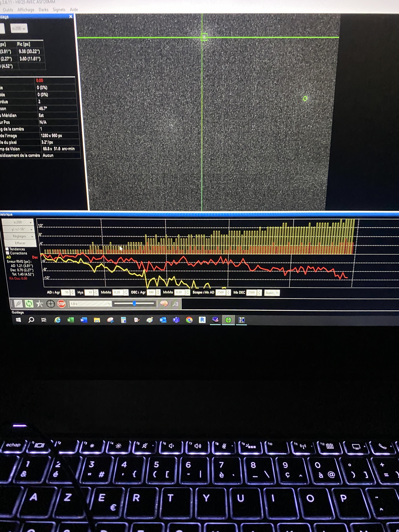Screen dimensions: 399x532
Task: Open the Affichage menu
Action: coord(26,10)
